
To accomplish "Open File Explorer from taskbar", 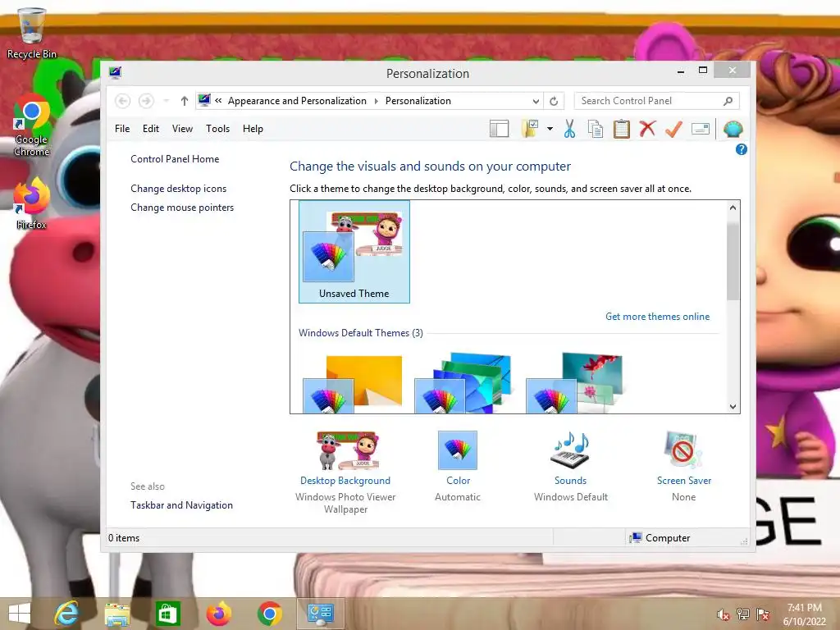I will coord(117,614).
